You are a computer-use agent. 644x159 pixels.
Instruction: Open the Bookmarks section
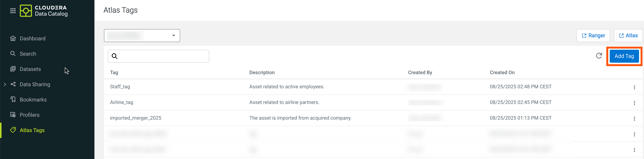tap(33, 100)
